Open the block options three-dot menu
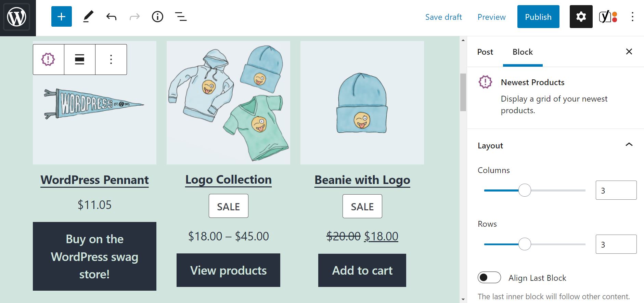 (111, 59)
